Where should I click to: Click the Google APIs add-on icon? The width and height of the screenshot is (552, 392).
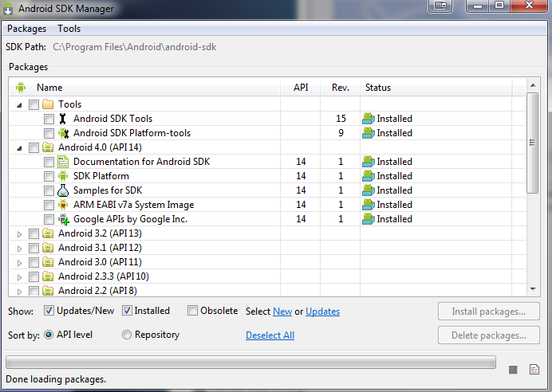pyautogui.click(x=64, y=219)
